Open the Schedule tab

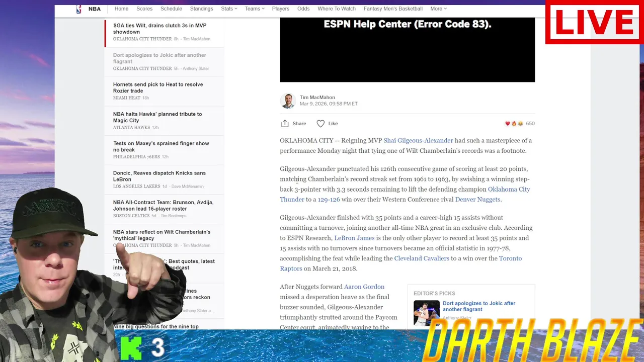[171, 9]
